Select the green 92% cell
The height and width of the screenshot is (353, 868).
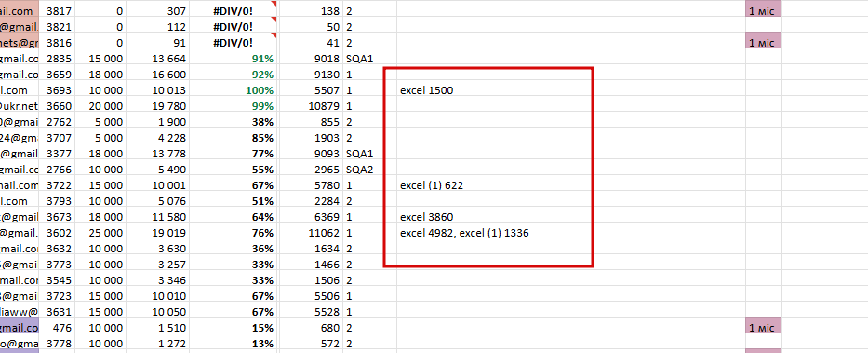coord(234,75)
